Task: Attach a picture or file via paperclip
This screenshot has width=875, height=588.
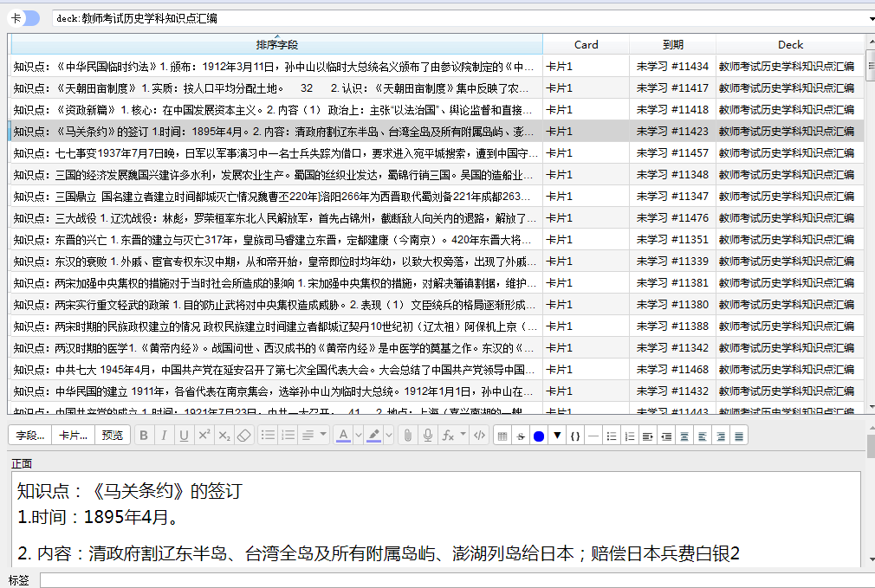Action: tap(408, 436)
